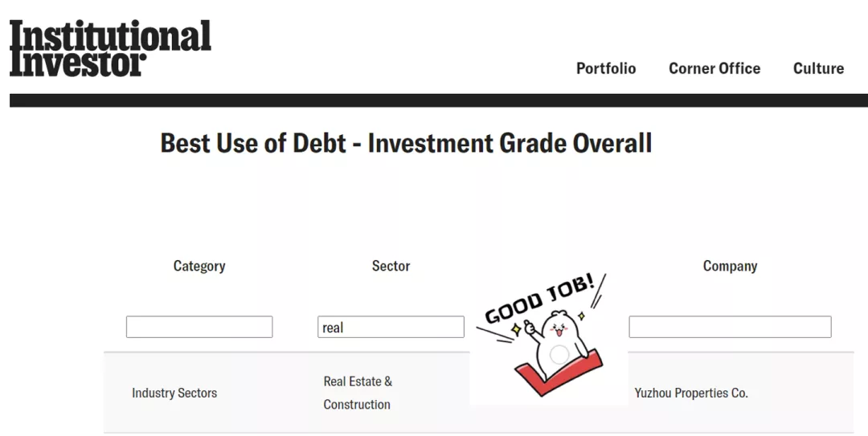Click the Institutional Investor logo
This screenshot has height=436, width=868.
point(110,48)
